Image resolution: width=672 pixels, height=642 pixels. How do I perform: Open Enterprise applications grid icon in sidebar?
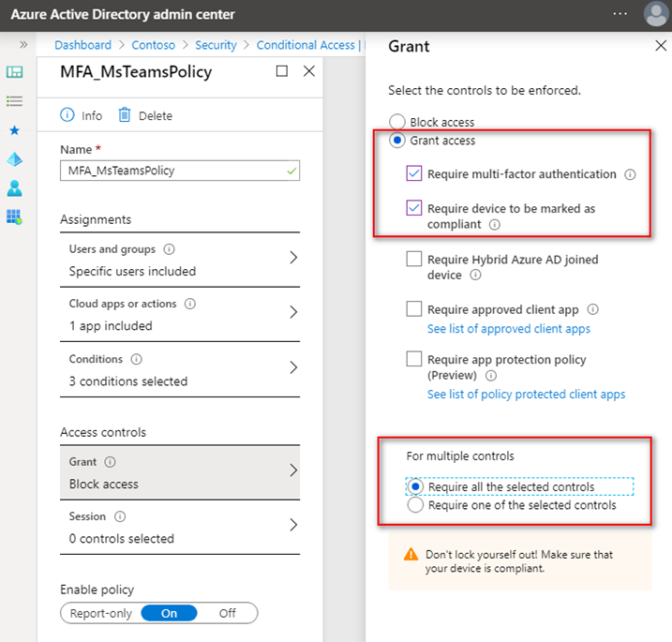tap(15, 217)
